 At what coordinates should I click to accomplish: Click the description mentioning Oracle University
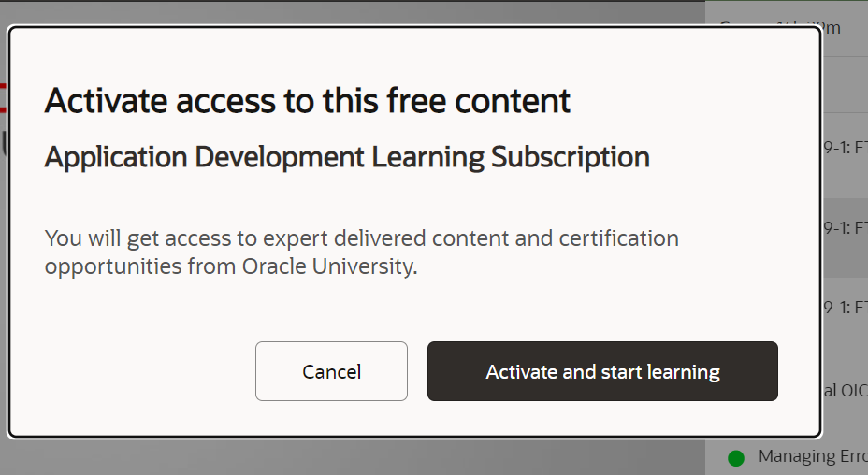[361, 252]
